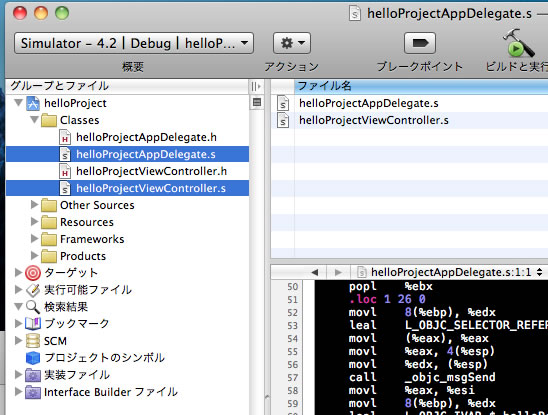The height and width of the screenshot is (415, 548).
Task: Select helloProjectAppDelegate.s in the file list
Action: pyautogui.click(x=369, y=103)
